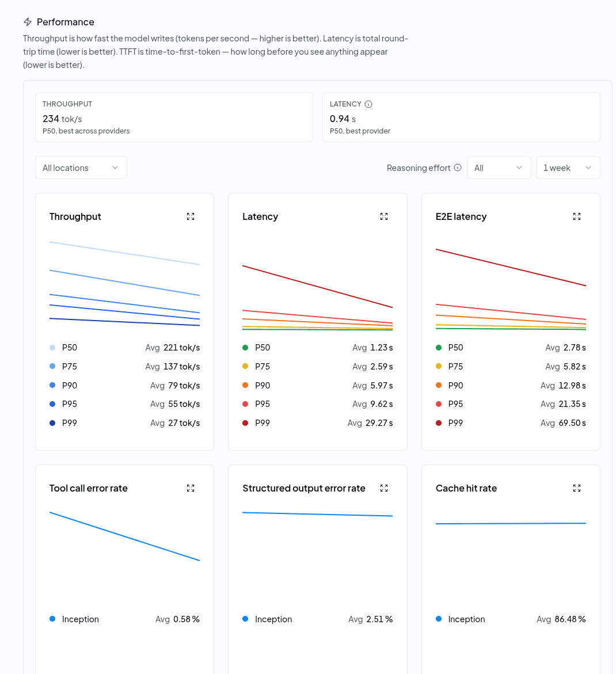Toggle P90 orange dot in Latency legend

(245, 385)
